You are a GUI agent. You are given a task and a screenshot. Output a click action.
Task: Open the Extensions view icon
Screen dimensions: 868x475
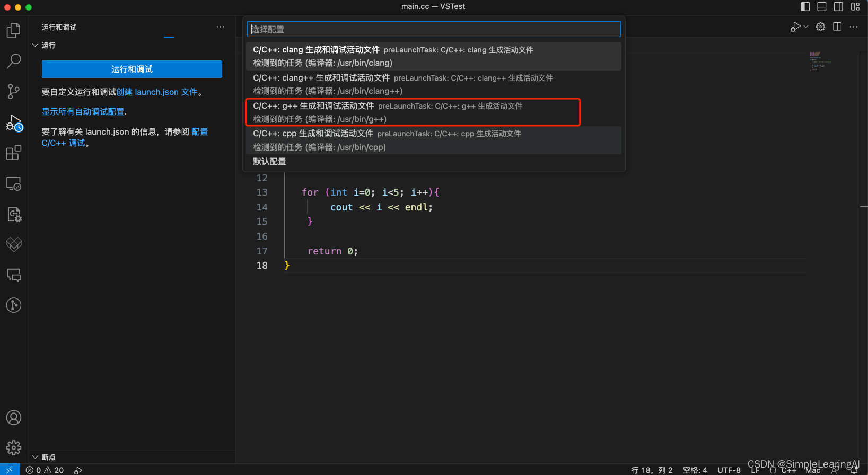(x=14, y=153)
